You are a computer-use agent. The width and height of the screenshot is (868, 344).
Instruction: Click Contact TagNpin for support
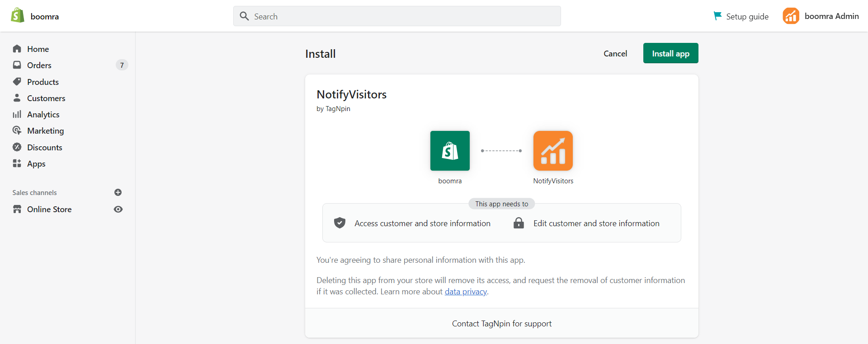(502, 324)
